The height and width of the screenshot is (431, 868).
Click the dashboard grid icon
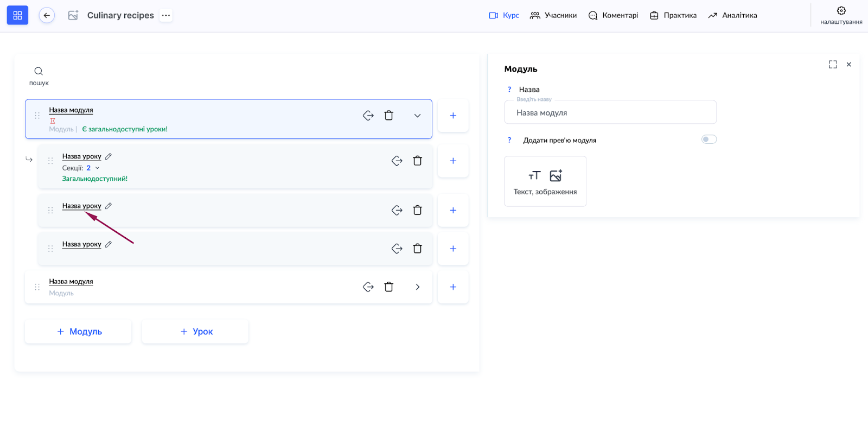[17, 15]
